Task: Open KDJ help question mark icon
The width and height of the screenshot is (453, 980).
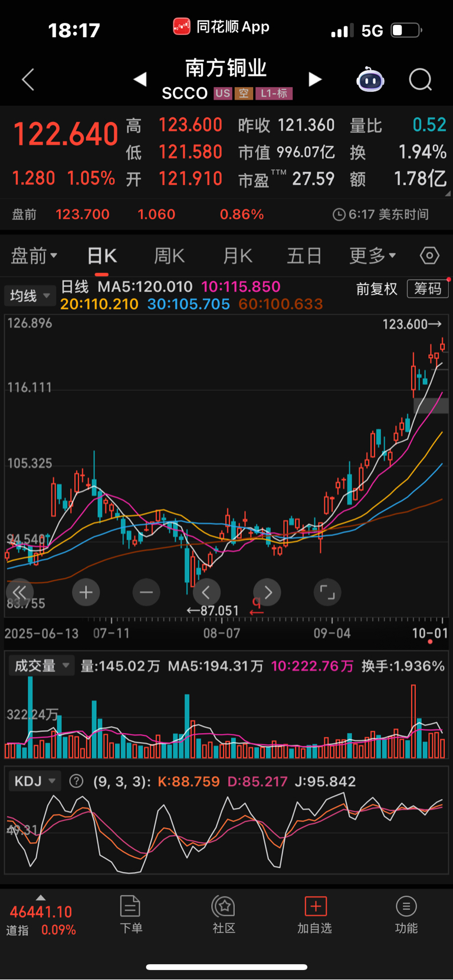Action: pos(76,781)
